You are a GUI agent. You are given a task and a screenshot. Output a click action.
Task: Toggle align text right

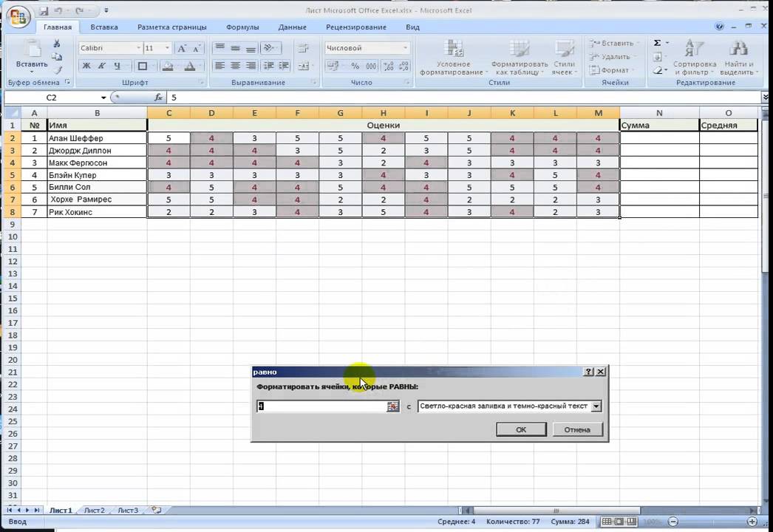point(251,66)
